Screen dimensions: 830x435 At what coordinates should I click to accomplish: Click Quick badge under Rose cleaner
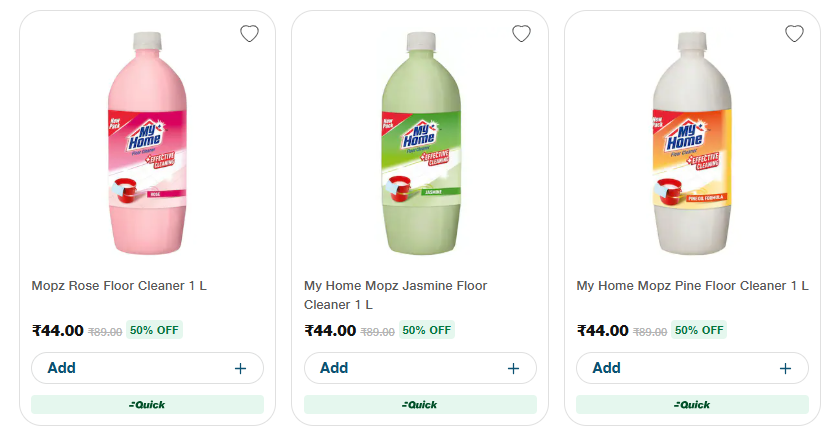[147, 404]
